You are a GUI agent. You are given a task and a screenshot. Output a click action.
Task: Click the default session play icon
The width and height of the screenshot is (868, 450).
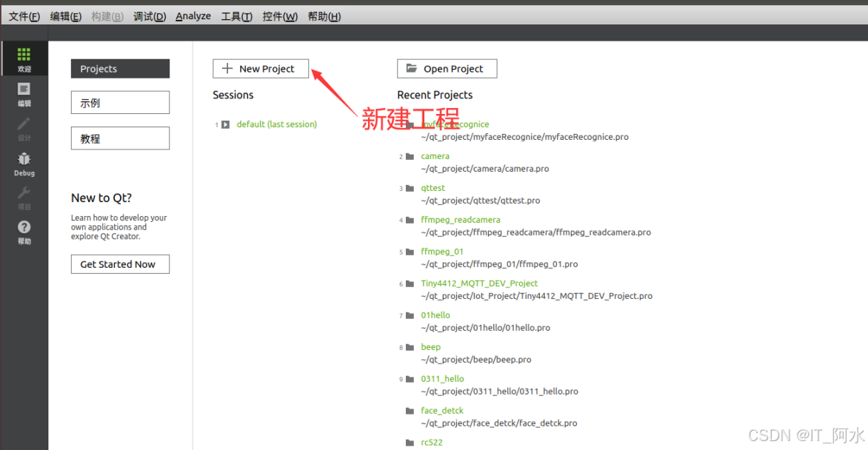tap(225, 124)
